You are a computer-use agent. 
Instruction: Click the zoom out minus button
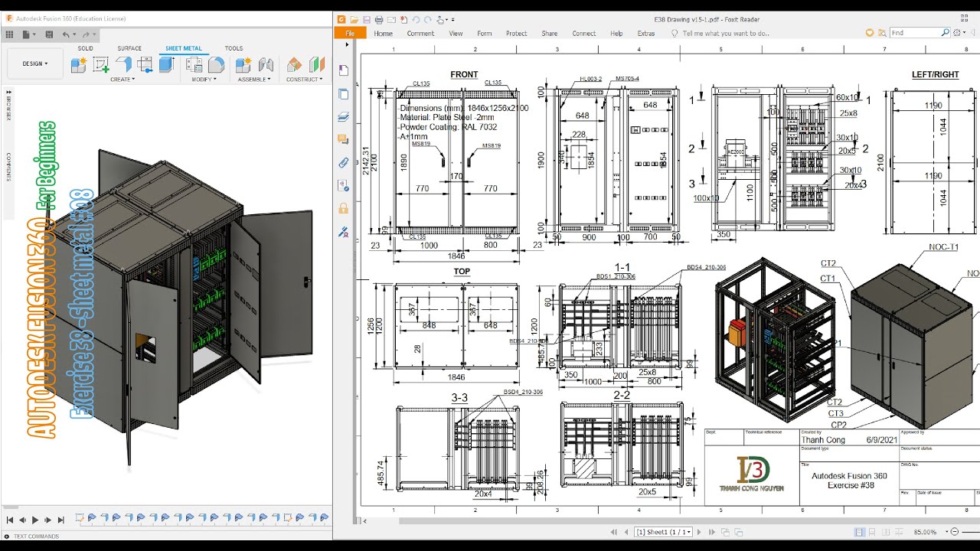(953, 532)
